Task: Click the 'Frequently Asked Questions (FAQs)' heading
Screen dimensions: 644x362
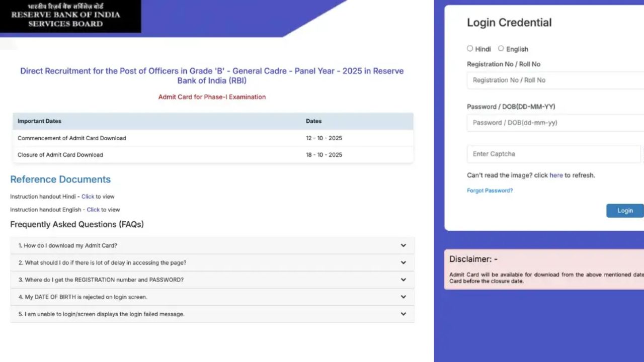Action: (x=77, y=224)
